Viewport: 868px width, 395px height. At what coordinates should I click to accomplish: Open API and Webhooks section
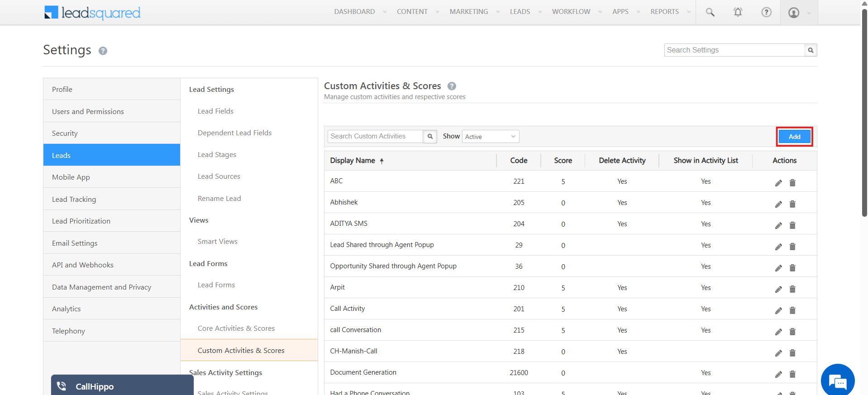click(112, 265)
